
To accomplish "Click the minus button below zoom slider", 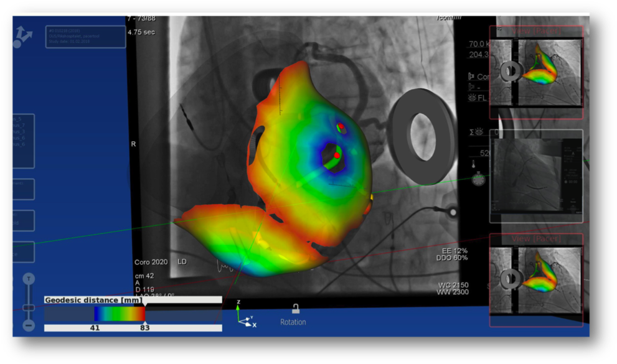I will click(29, 325).
